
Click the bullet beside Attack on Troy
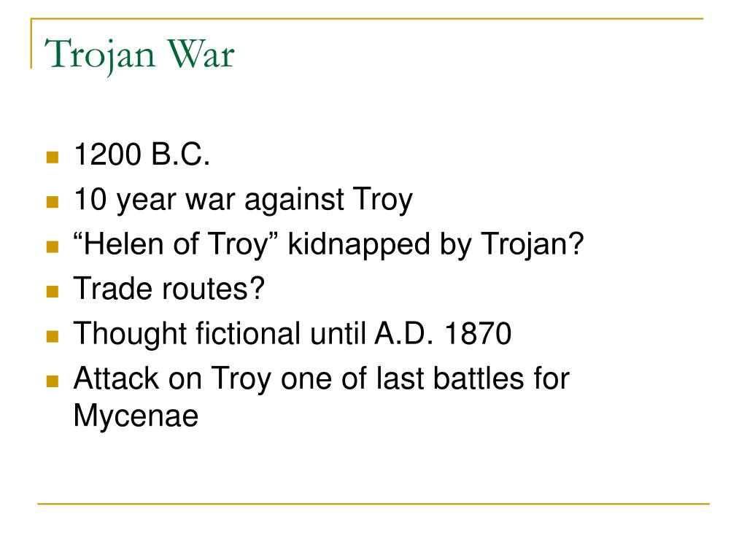53,381
